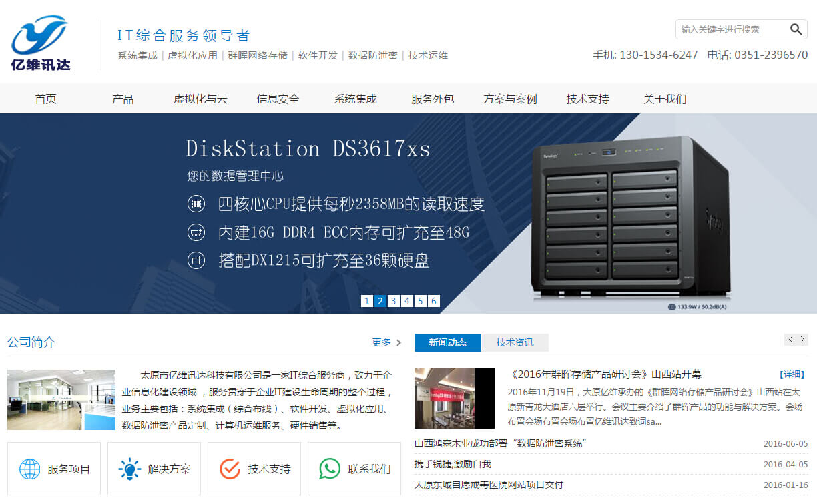Click the IT综合服务领导者 slogan
This screenshot has width=817, height=504.
pyautogui.click(x=184, y=35)
